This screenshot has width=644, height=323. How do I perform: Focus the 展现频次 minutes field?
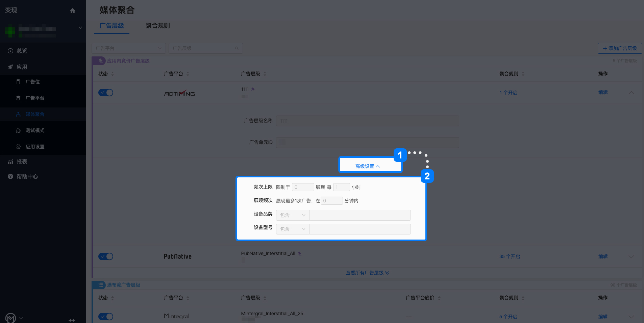[x=332, y=201]
